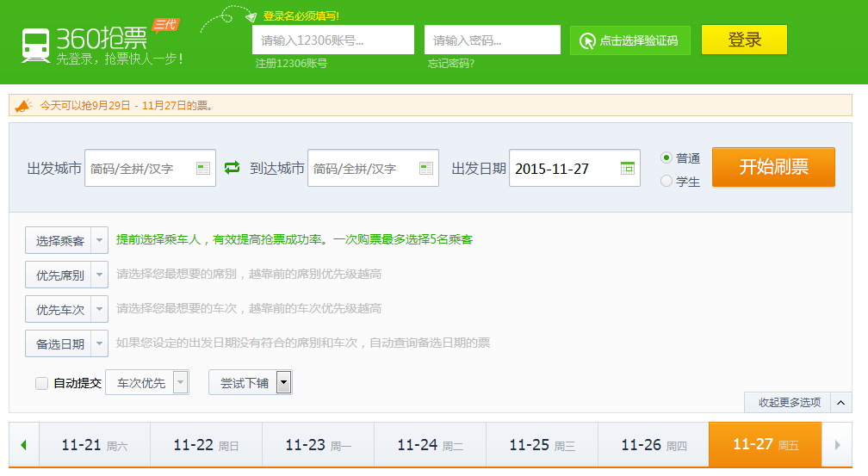
Task: Focus the 到达城市 input field
Action: click(x=373, y=168)
